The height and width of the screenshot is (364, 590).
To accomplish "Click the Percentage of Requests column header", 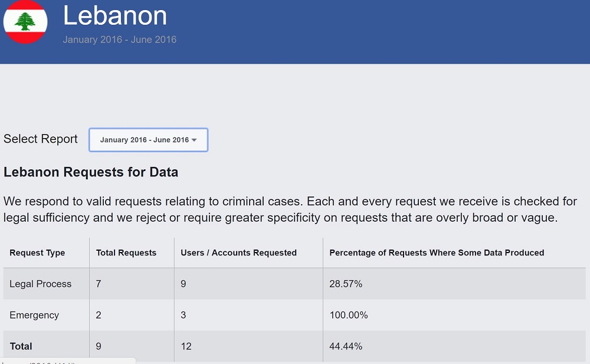I will tap(437, 252).
